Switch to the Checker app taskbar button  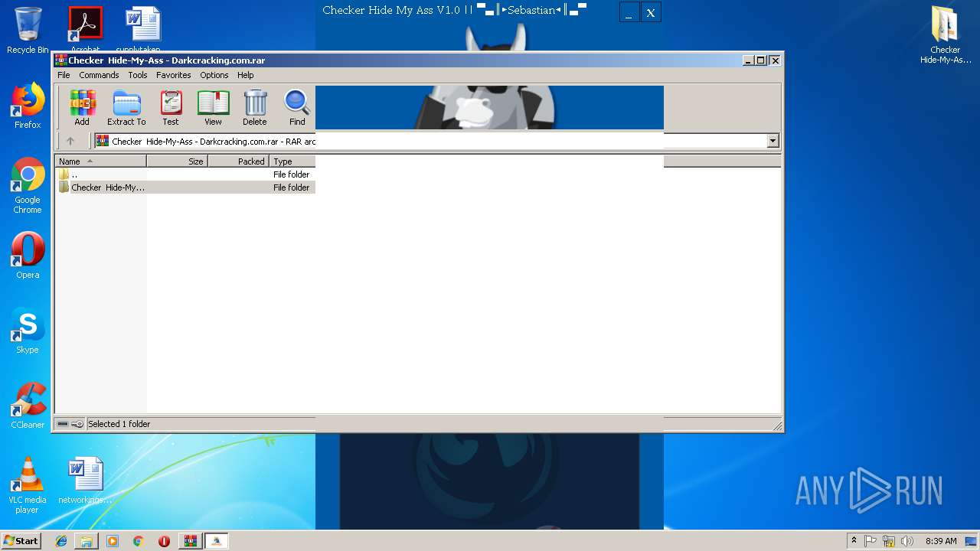[x=217, y=541]
